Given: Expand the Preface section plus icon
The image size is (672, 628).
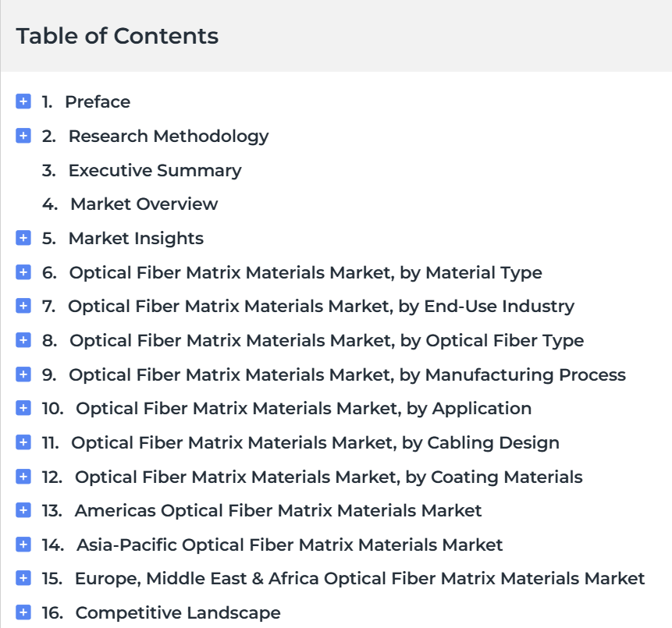Looking at the screenshot, I should 23,101.
